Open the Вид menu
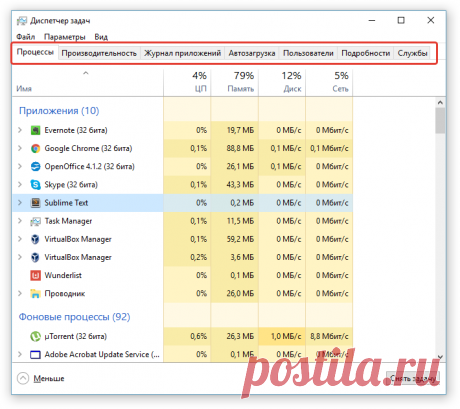 [101, 37]
